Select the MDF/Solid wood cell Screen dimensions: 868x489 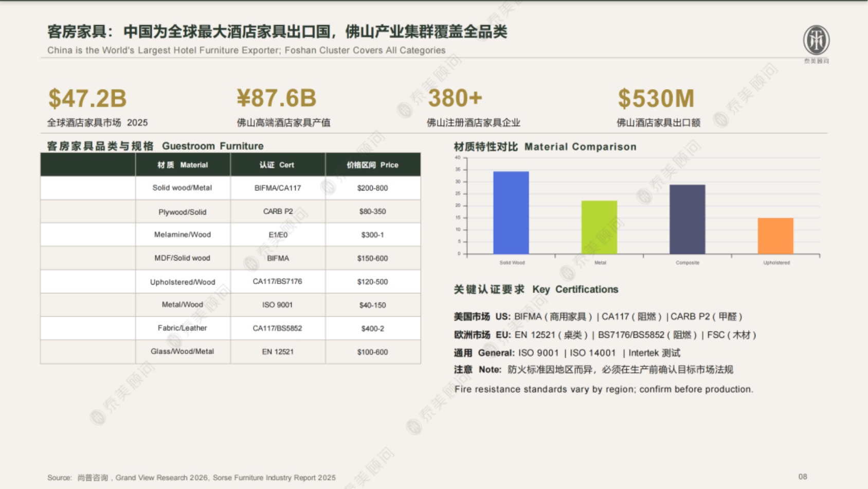pyautogui.click(x=182, y=258)
